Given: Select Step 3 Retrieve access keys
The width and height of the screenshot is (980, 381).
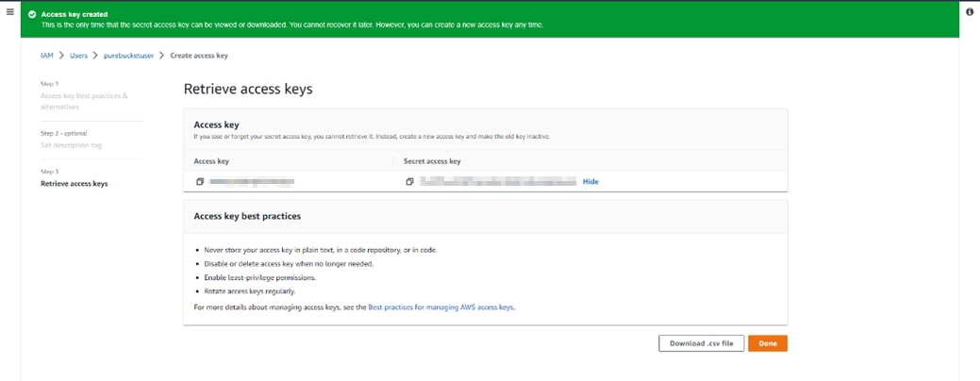Looking at the screenshot, I should (x=75, y=183).
